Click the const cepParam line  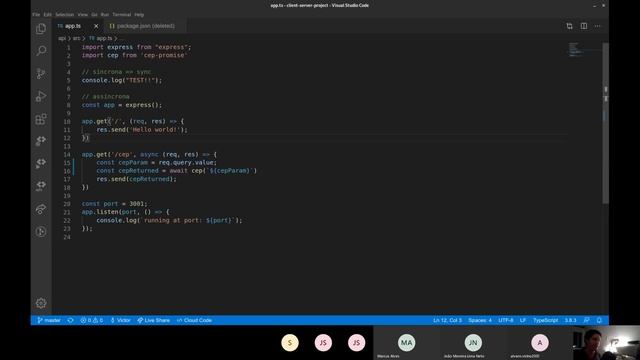[157, 163]
